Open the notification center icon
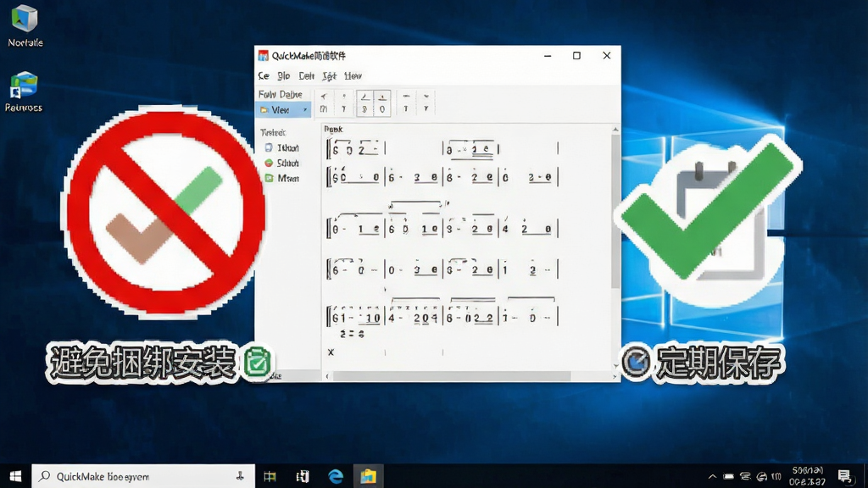This screenshot has height=488, width=868. pyautogui.click(x=845, y=476)
